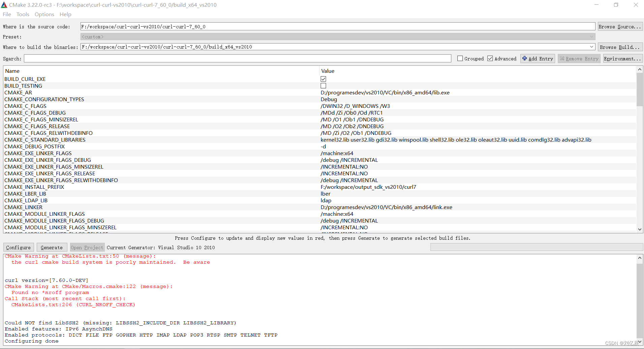
Task: Select the CMAKE_C_FLAGS_RELEASE entry
Action: [x=37, y=126]
